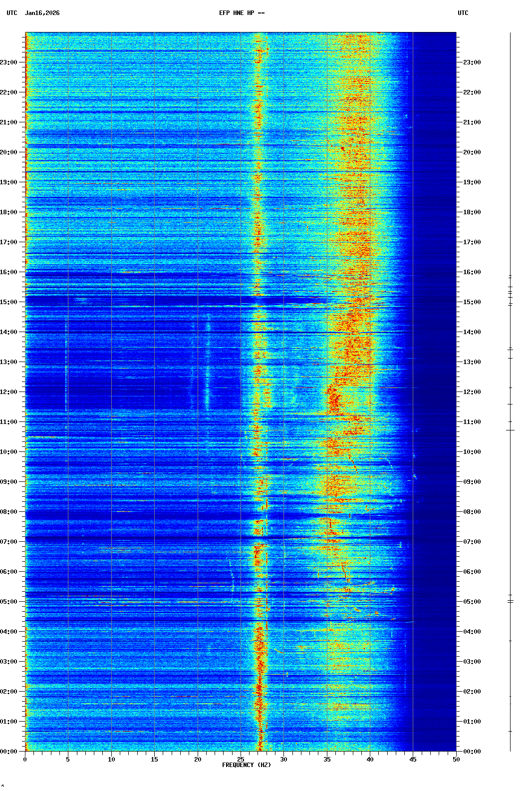Click the 08:00 label on right time axis
This screenshot has width=532, height=791.
point(472,512)
